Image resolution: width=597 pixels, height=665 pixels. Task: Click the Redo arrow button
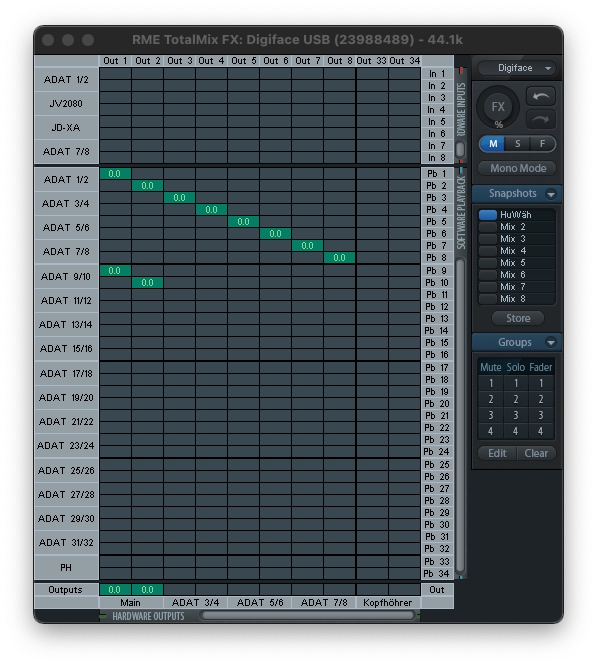(540, 119)
